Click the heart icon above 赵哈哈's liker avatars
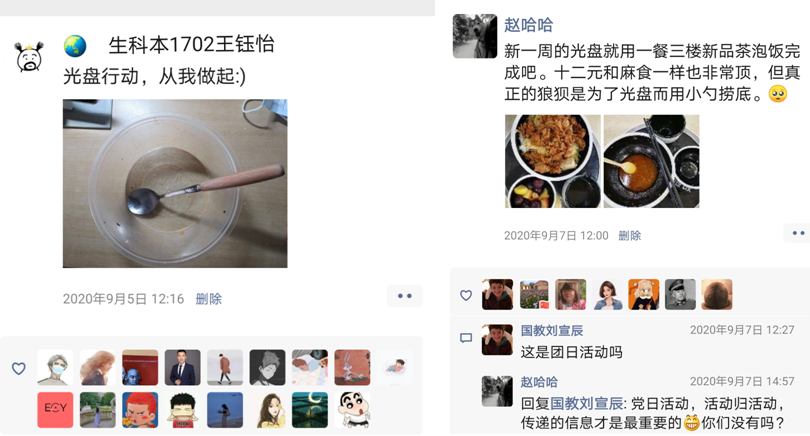Image resolution: width=810 pixels, height=436 pixels. 466,295
